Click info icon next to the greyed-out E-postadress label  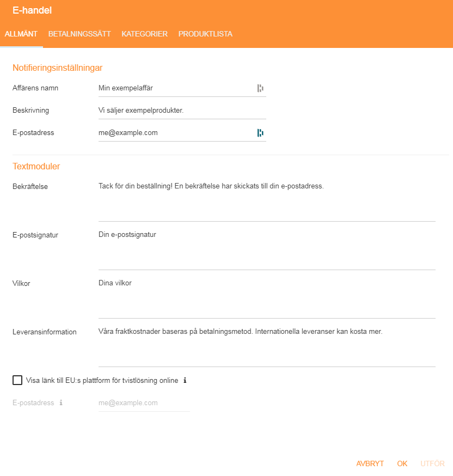point(61,403)
